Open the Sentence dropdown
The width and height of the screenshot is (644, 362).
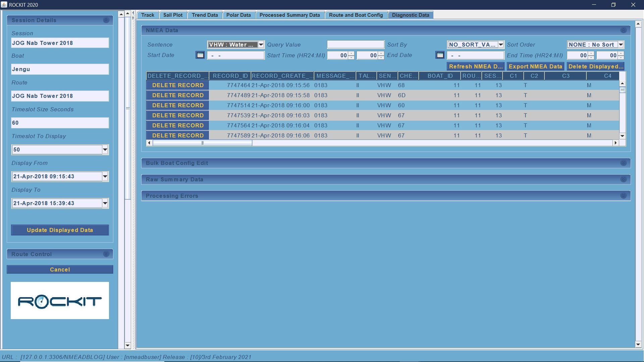[261, 45]
